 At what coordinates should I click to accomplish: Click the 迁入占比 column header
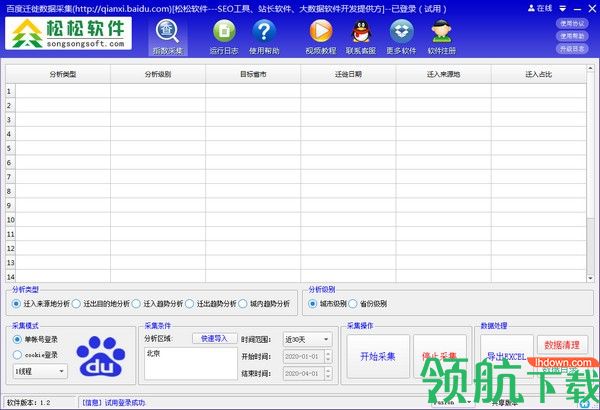click(x=538, y=74)
